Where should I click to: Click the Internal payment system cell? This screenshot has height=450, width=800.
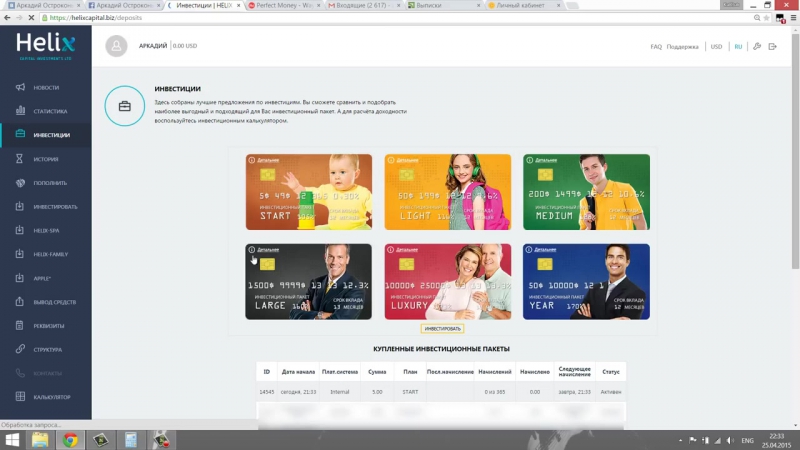[x=340, y=392]
